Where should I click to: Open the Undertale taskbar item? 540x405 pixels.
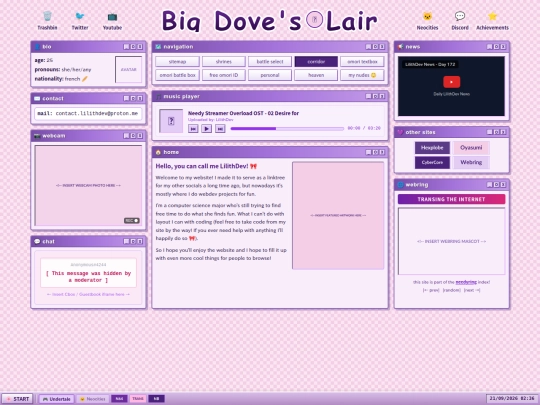click(x=56, y=399)
